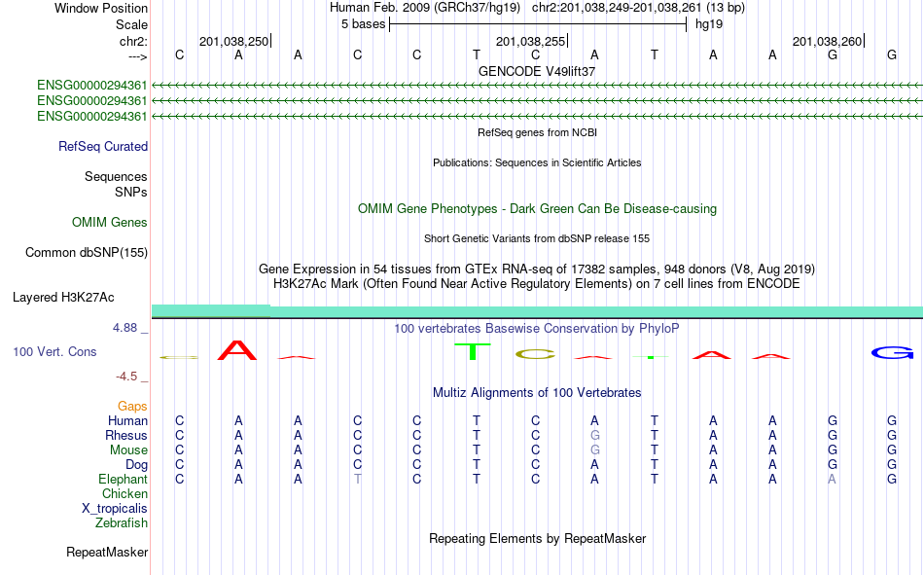
Task: Click the Human Feb. 2009 assembly position header
Action: [537, 8]
